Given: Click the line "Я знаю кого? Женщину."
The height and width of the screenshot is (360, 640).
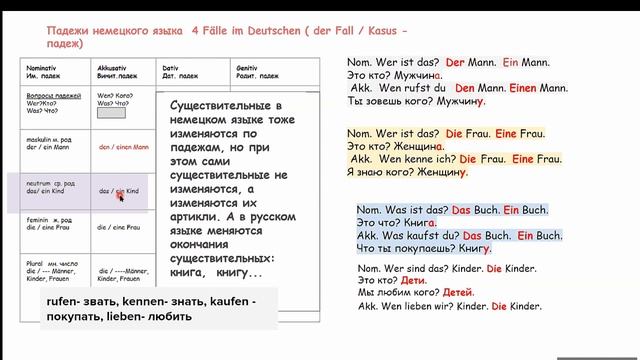Looking at the screenshot, I should (x=407, y=172).
